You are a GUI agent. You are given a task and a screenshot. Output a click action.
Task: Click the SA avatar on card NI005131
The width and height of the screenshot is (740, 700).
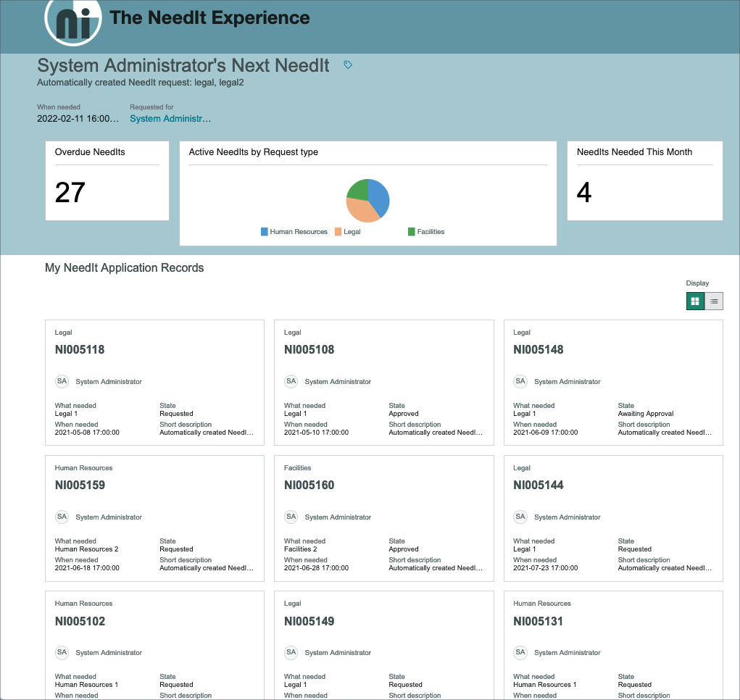pyautogui.click(x=520, y=652)
